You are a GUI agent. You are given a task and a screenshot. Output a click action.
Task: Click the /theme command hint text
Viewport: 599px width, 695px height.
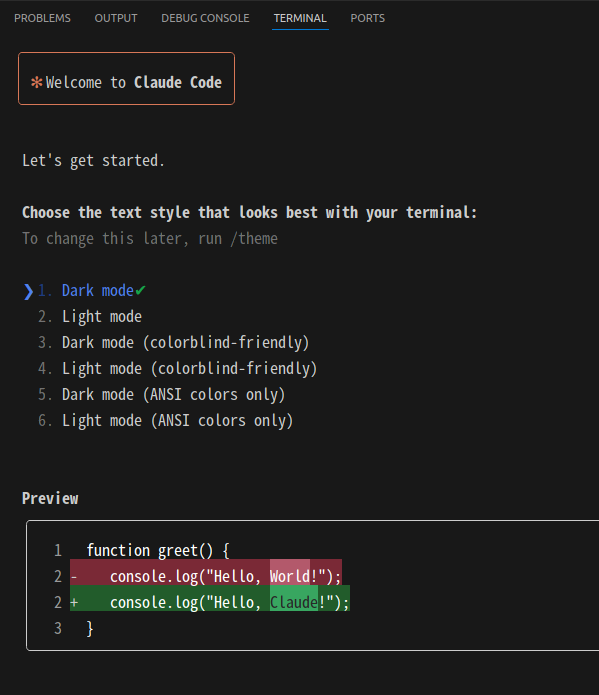pyautogui.click(x=254, y=239)
